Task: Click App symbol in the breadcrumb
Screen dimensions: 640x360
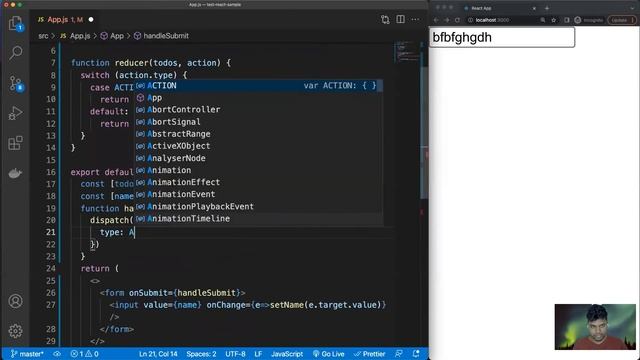Action: click(112, 36)
